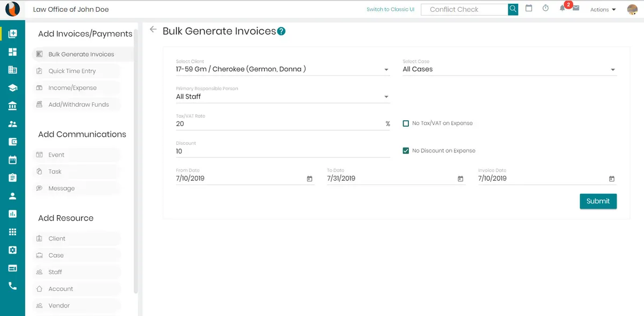This screenshot has width=644, height=316.
Task: Click the Switch to Classic UI link
Action: pyautogui.click(x=390, y=10)
